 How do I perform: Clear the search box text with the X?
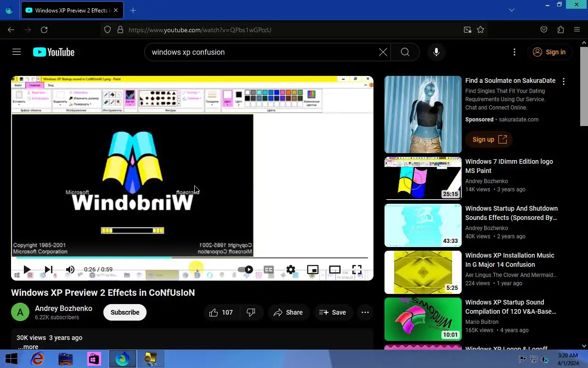point(383,52)
